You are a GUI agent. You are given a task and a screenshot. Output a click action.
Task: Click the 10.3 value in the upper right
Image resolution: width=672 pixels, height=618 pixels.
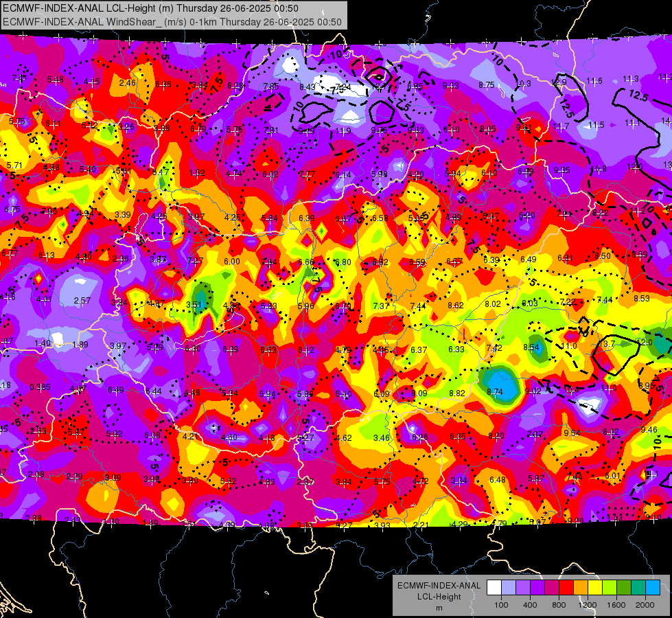click(x=523, y=84)
